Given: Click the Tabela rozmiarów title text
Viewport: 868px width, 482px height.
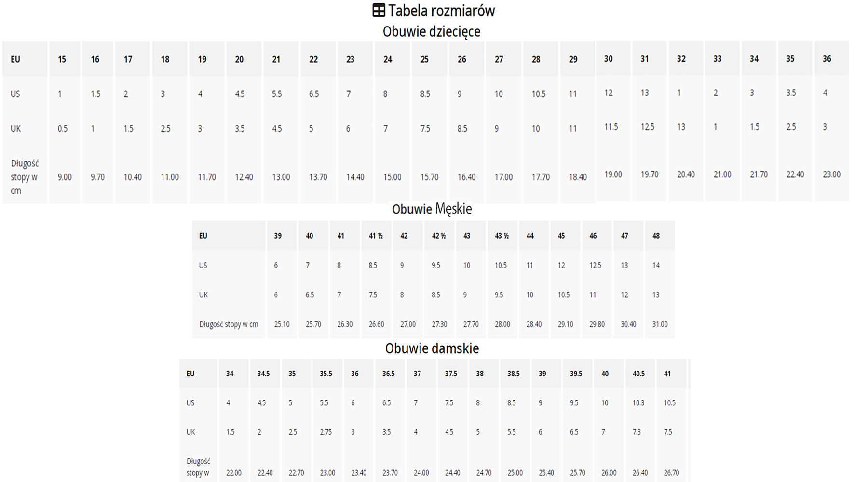Looking at the screenshot, I should point(441,10).
